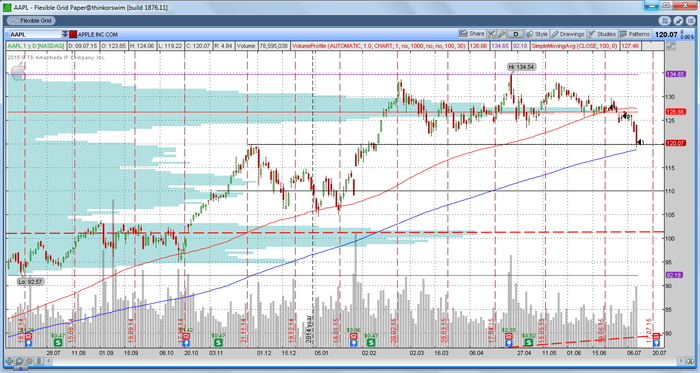Image resolution: width=700 pixels, height=373 pixels.
Task: Click the chart mode icon under price
Action: coord(670,46)
